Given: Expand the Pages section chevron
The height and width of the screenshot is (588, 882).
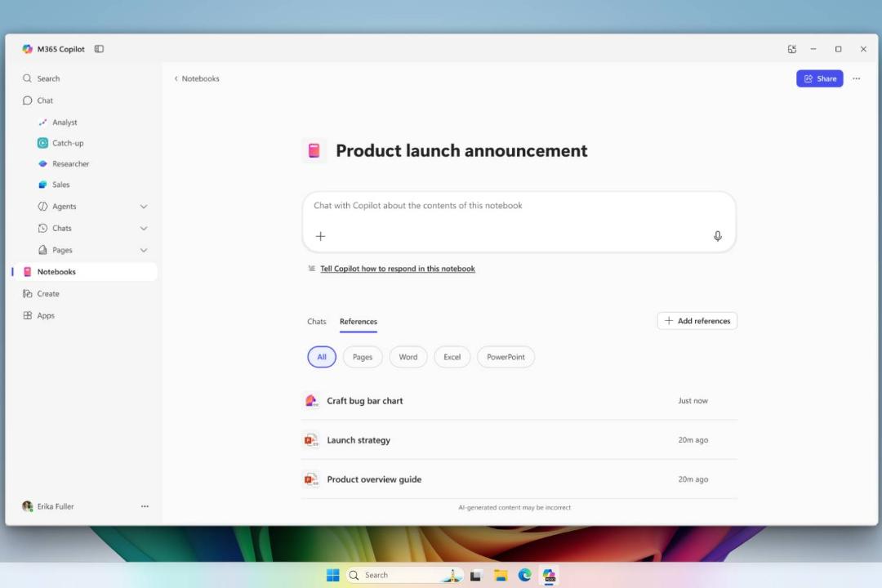Looking at the screenshot, I should (x=144, y=250).
